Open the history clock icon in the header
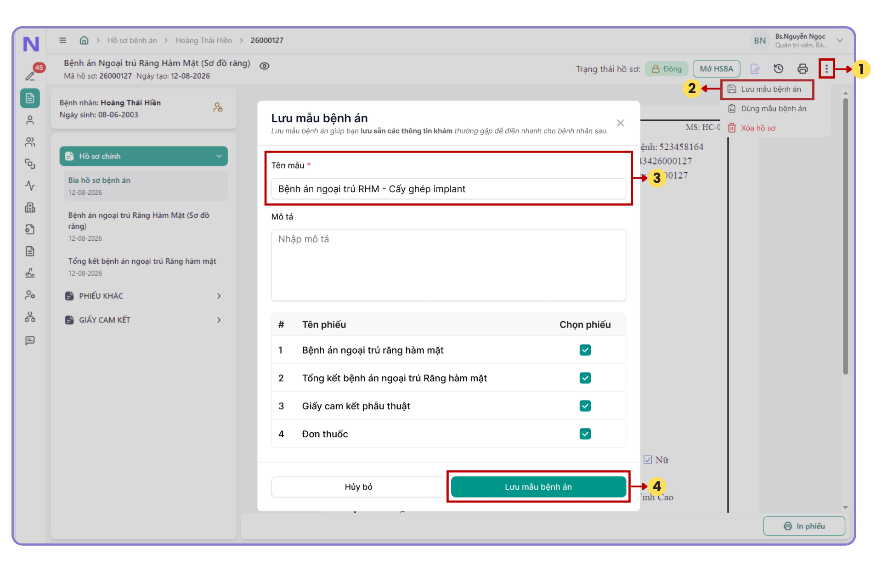 778,69
